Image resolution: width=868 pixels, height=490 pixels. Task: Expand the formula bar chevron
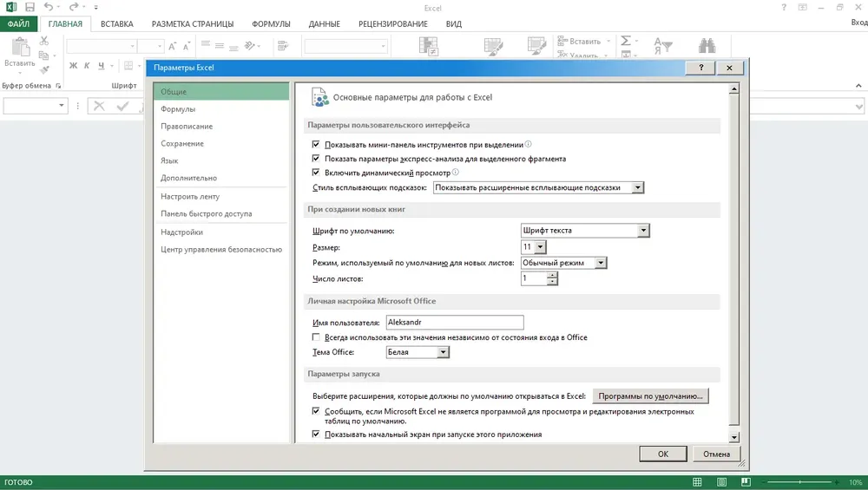point(859,106)
